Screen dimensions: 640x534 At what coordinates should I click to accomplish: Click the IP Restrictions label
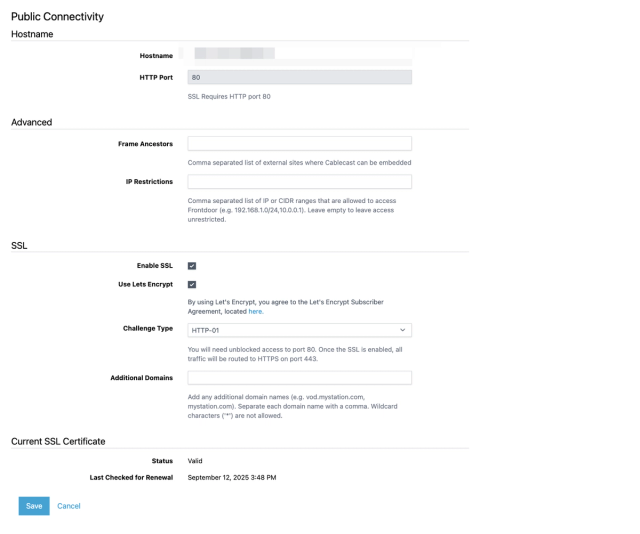(149, 181)
